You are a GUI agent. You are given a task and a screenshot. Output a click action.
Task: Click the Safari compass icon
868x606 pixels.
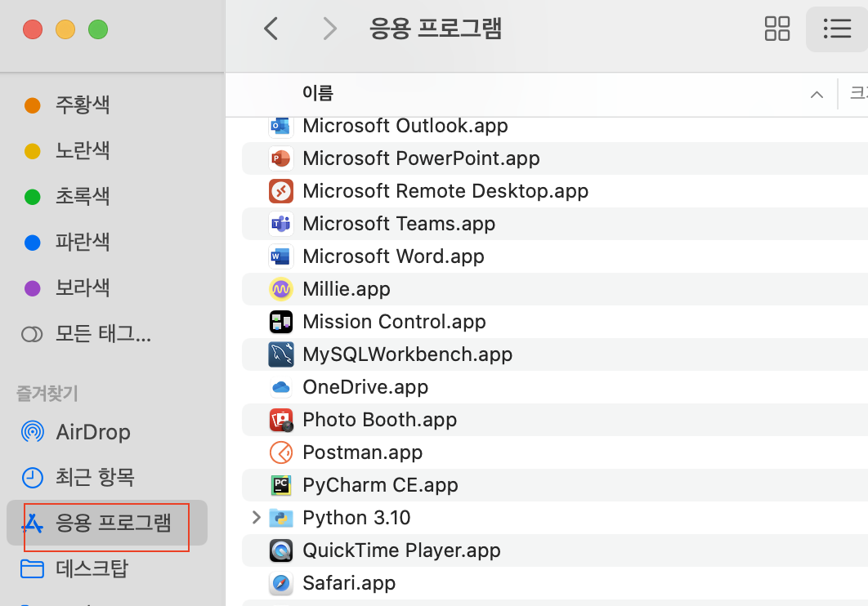(x=280, y=583)
